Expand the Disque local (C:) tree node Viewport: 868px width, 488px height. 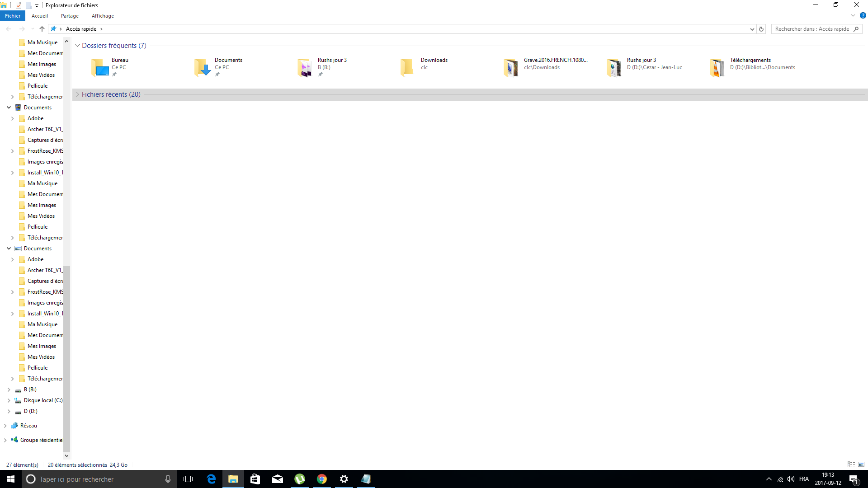pos(9,400)
